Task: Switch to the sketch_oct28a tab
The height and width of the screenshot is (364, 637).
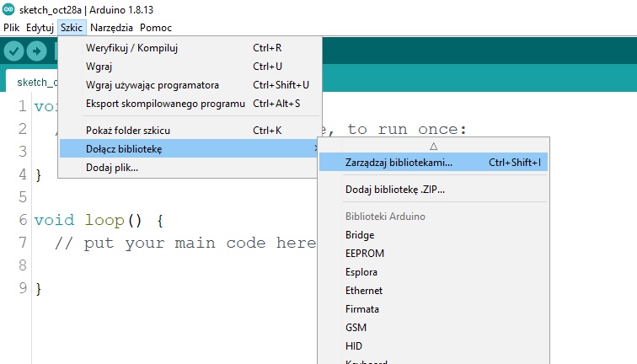Action: pyautogui.click(x=34, y=82)
